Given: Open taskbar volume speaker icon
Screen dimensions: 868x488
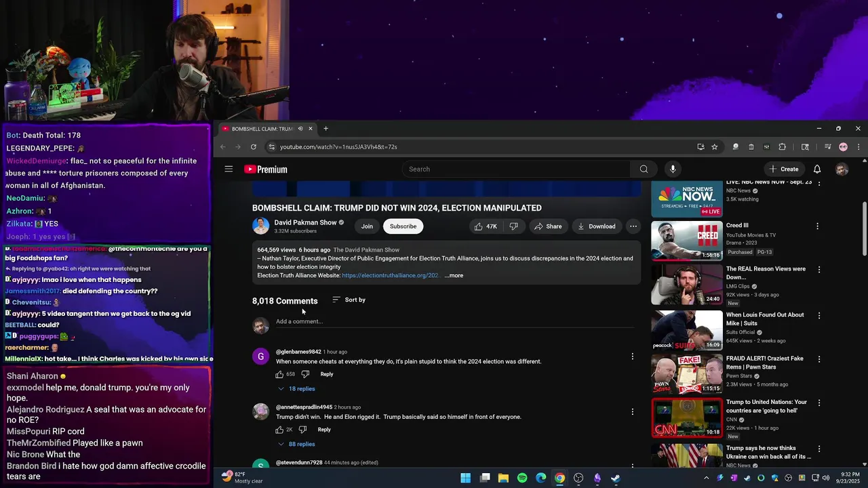Looking at the screenshot, I should pyautogui.click(x=825, y=478).
